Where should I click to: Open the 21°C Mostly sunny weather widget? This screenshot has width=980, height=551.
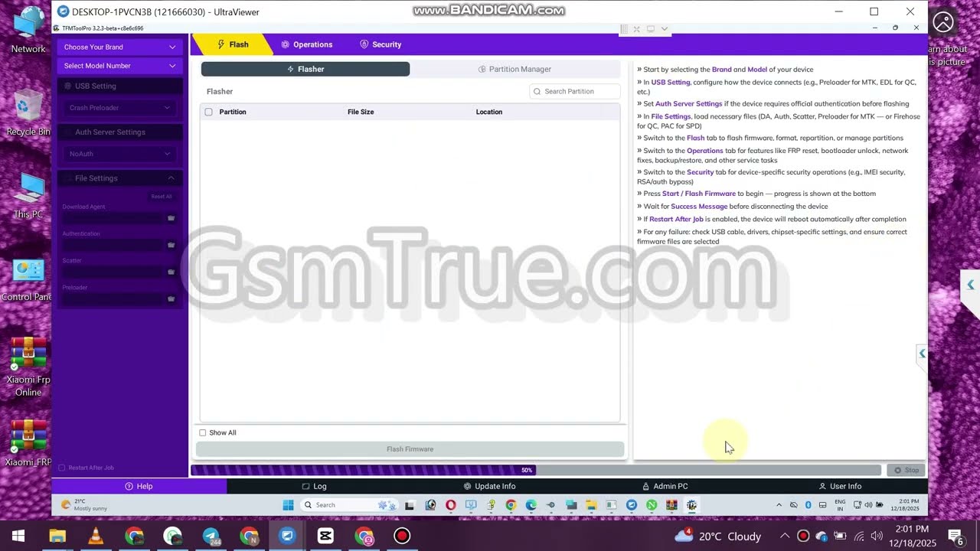pos(84,505)
